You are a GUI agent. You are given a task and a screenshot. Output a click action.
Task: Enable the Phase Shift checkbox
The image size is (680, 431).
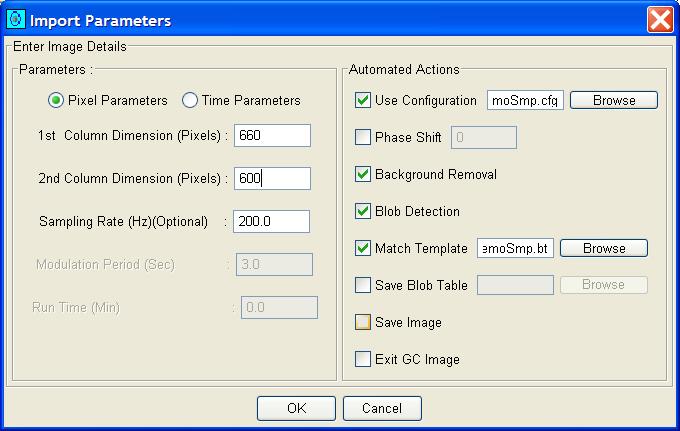tap(363, 137)
